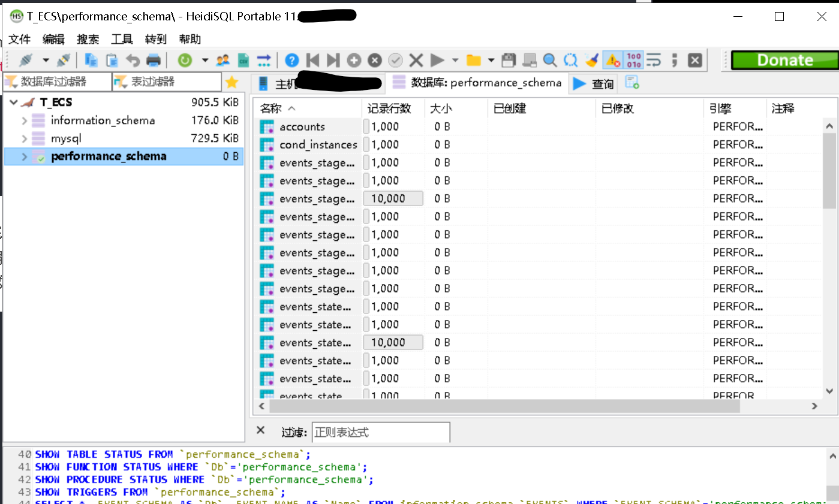Switch to the 主机 tab
This screenshot has width=839, height=504.
[318, 83]
